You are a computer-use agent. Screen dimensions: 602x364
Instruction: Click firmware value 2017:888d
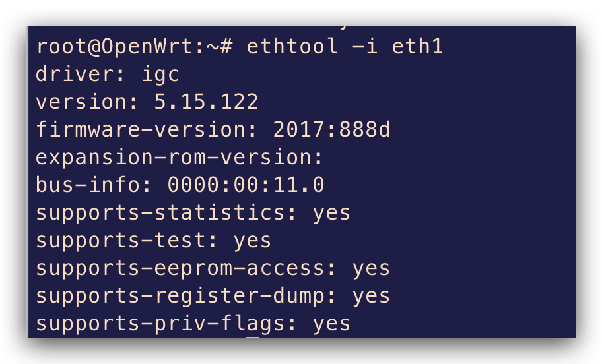[332, 129]
